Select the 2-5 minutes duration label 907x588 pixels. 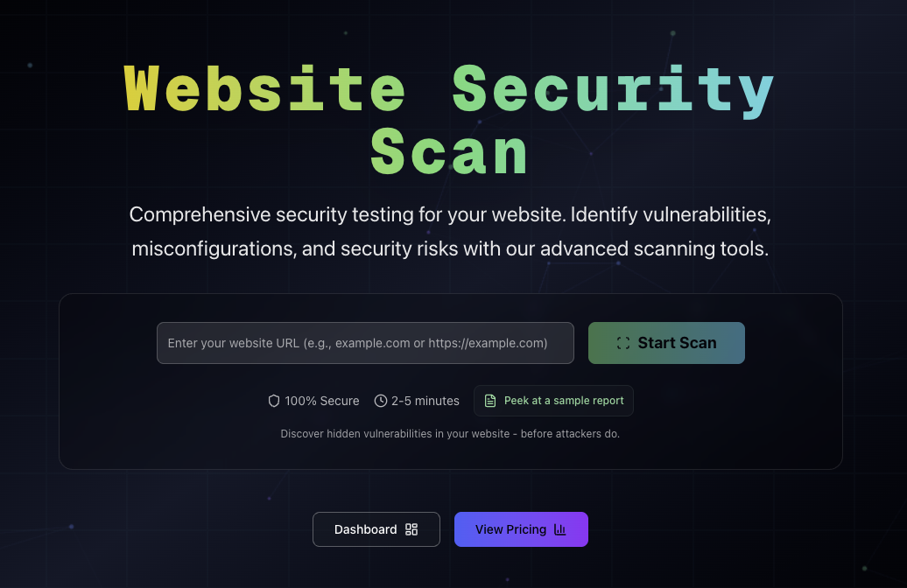pyautogui.click(x=425, y=401)
